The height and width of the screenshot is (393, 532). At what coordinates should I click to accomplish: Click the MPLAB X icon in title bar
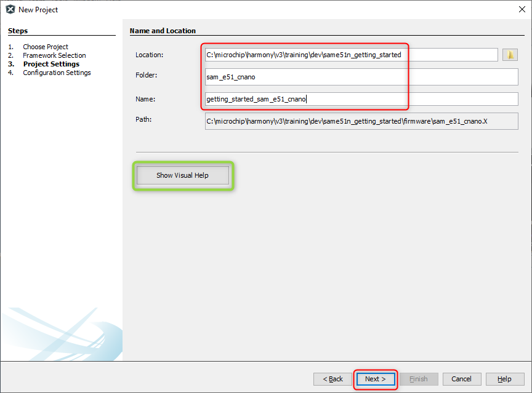click(10, 9)
